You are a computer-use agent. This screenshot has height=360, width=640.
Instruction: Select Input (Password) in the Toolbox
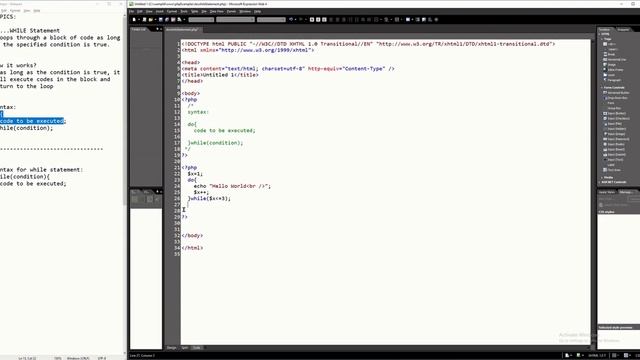point(618,139)
